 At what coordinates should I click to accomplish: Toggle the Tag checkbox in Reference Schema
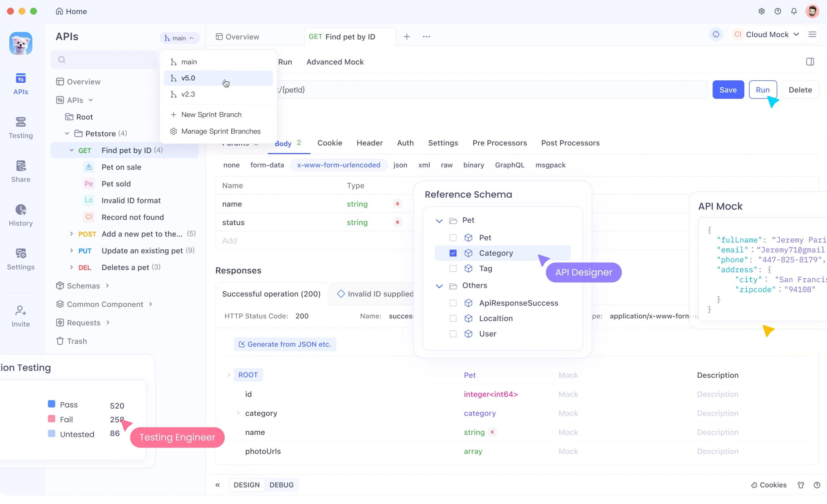click(453, 268)
